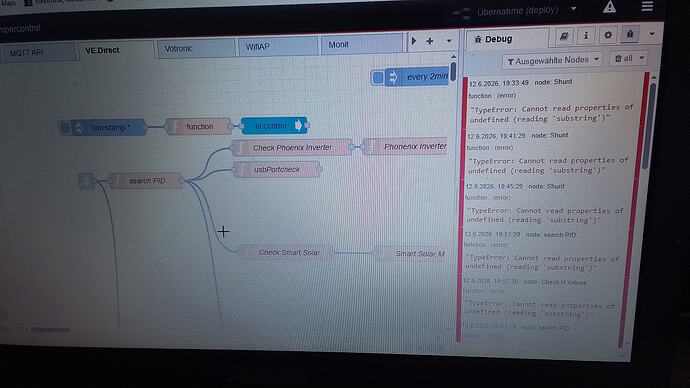Click the Übernahme (deploy) button
This screenshot has height=388, width=690.
click(506, 11)
